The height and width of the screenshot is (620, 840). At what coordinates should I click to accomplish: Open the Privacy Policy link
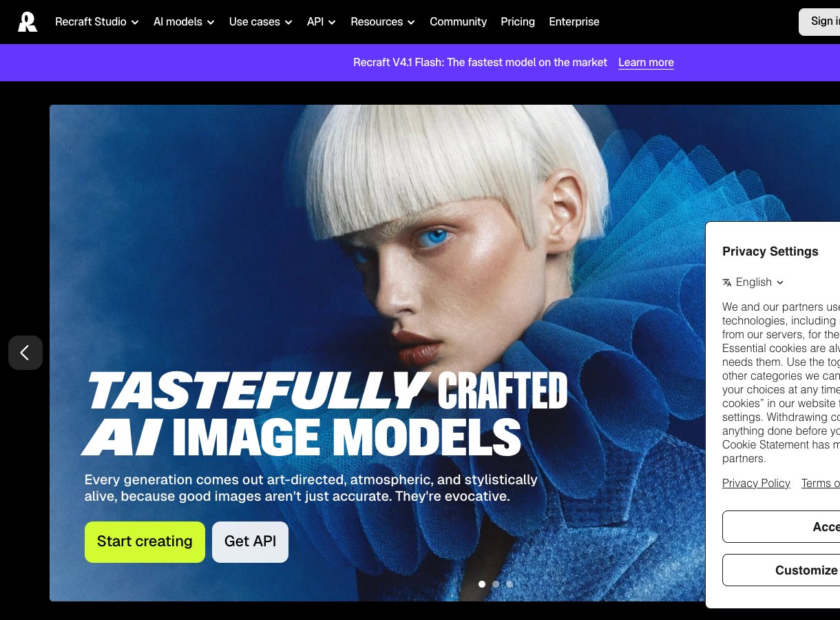756,484
